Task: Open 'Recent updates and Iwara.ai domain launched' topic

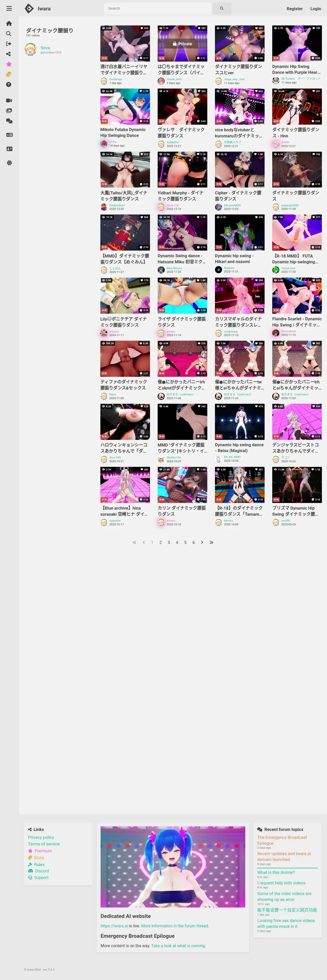Action: (x=284, y=856)
